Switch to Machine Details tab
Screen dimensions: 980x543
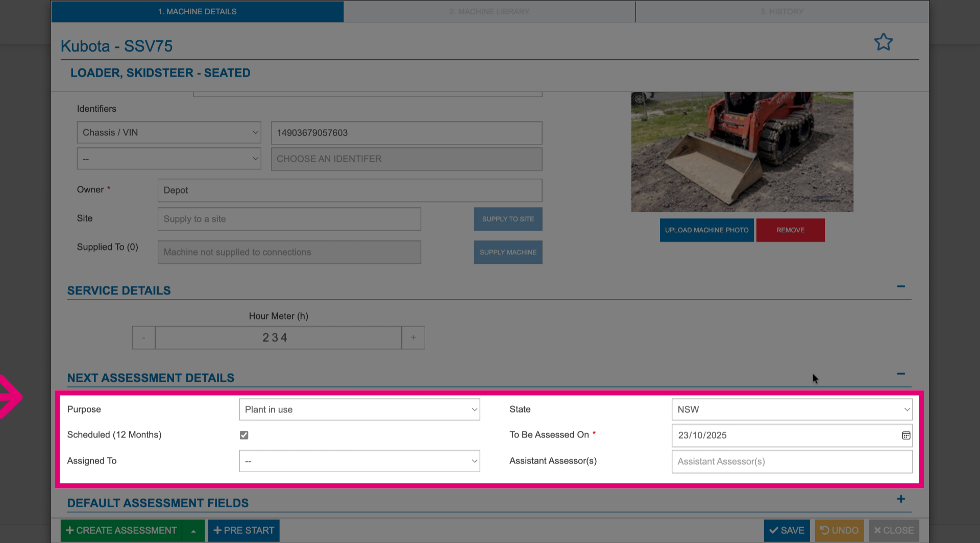(198, 11)
